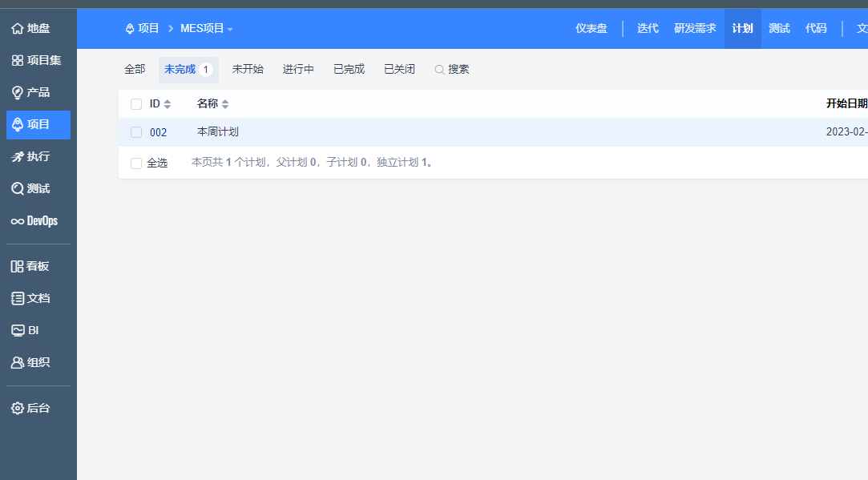Click the rocket icon in the breadcrumb

pyautogui.click(x=130, y=29)
